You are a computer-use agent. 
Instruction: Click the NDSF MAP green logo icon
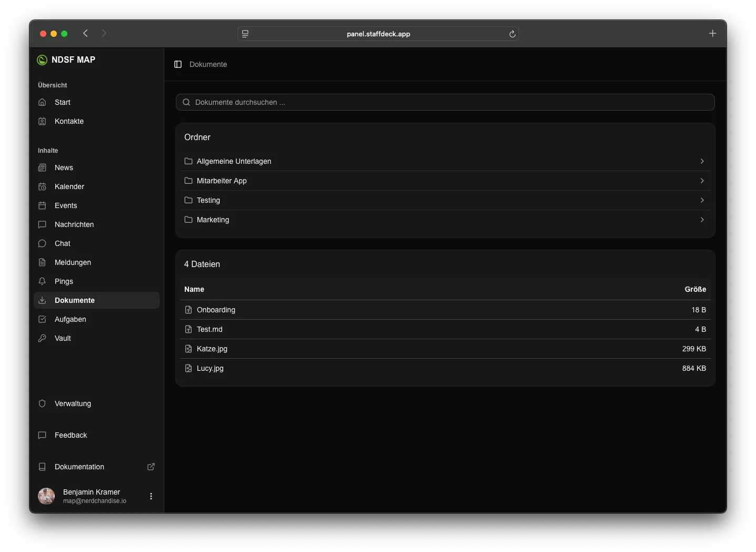tap(42, 60)
